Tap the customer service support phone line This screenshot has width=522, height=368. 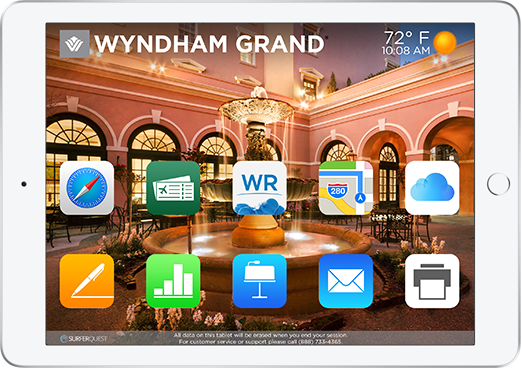[x=260, y=342]
